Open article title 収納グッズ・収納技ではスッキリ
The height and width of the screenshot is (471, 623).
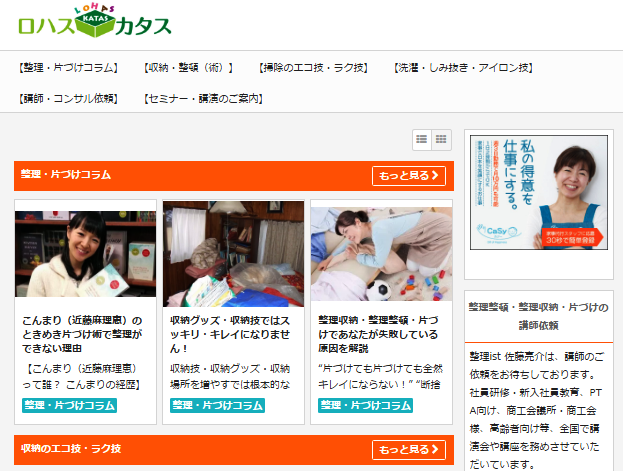230,334
